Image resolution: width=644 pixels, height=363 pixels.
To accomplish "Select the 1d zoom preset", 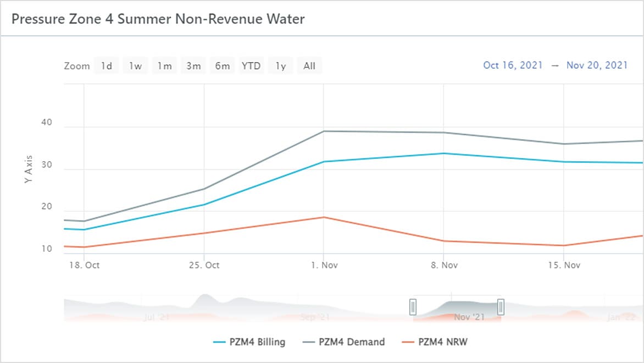I will pyautogui.click(x=106, y=65).
